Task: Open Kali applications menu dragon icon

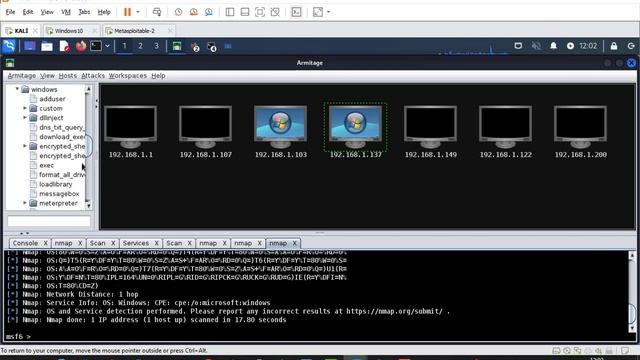Action: point(9,46)
